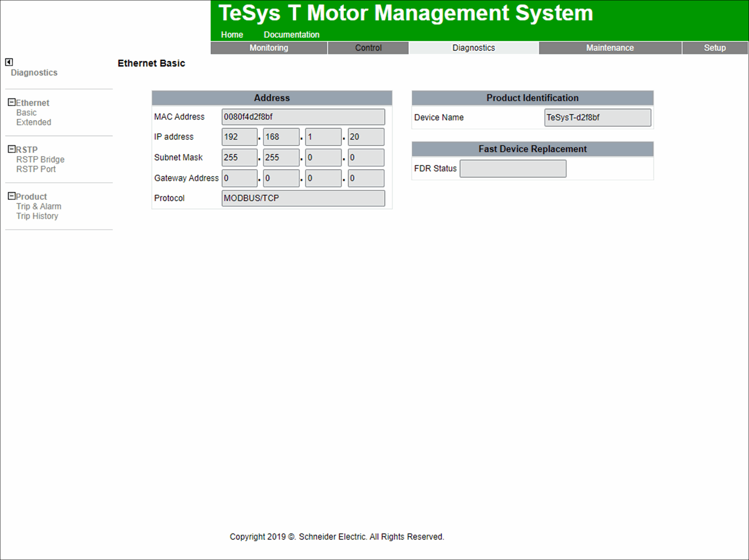Click the IP address last octet 20
This screenshot has height=560, width=749.
click(366, 137)
